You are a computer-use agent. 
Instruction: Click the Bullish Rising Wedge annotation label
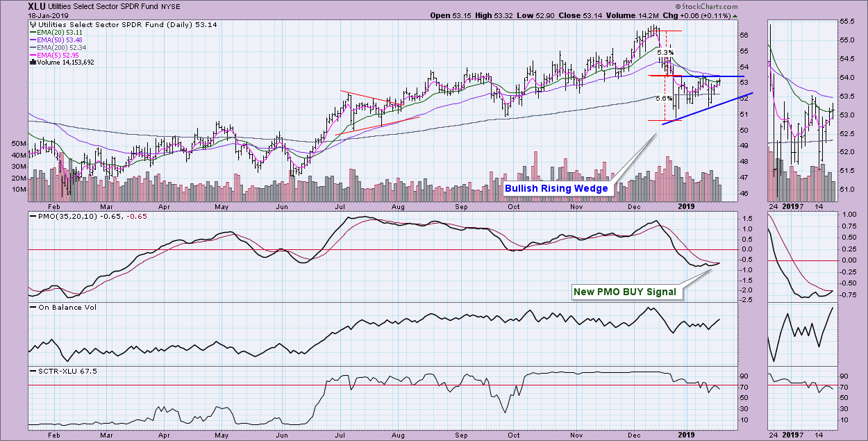point(556,188)
